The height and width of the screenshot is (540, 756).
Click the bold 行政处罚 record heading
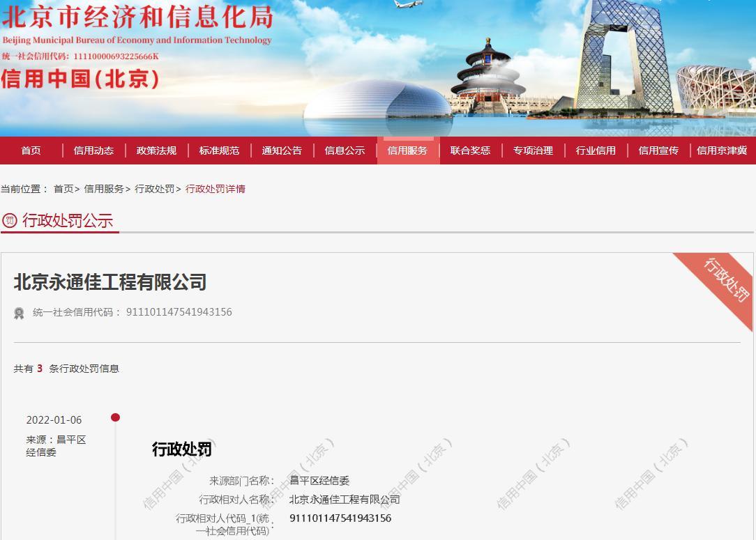click(x=182, y=449)
